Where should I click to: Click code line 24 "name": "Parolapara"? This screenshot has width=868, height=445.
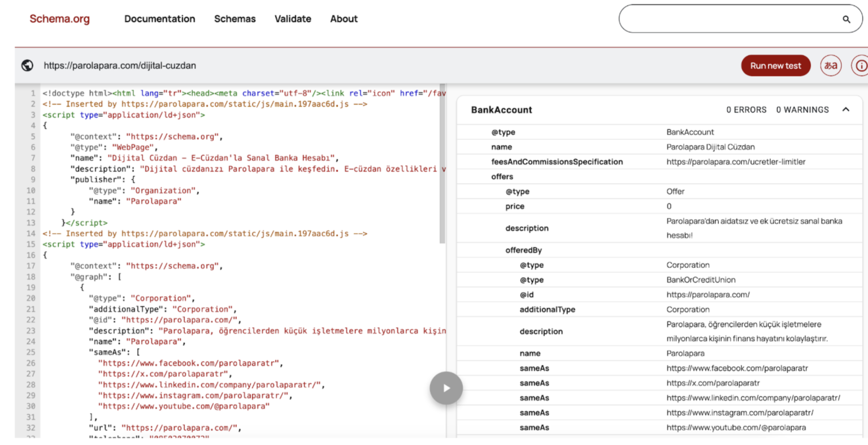[137, 342]
